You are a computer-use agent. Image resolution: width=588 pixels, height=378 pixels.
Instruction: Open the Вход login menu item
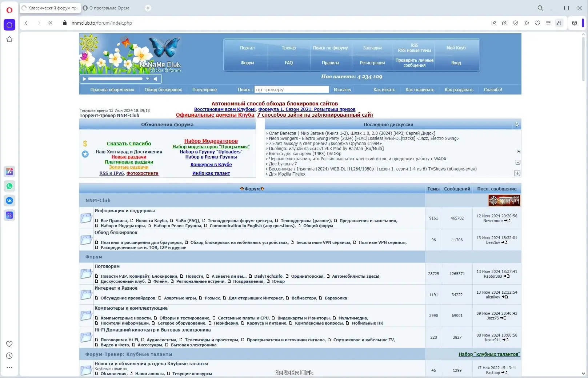[x=456, y=63]
